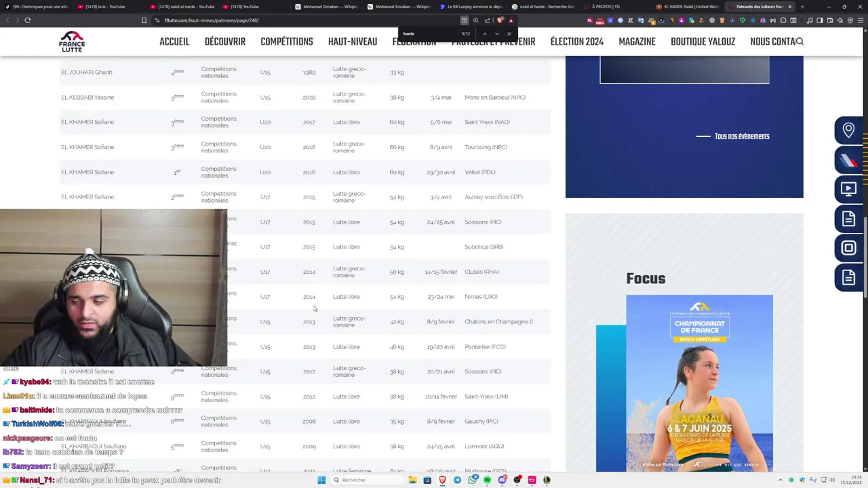
Task: Click 'Pontarlier (FCO)' cell
Action: point(485,347)
